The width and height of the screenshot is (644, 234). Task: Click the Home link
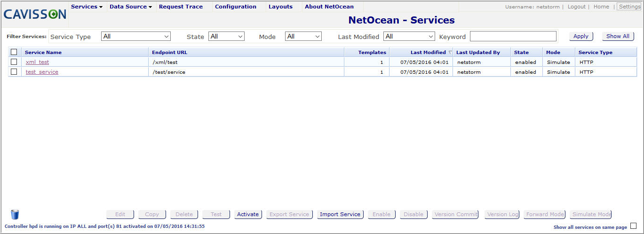point(601,7)
